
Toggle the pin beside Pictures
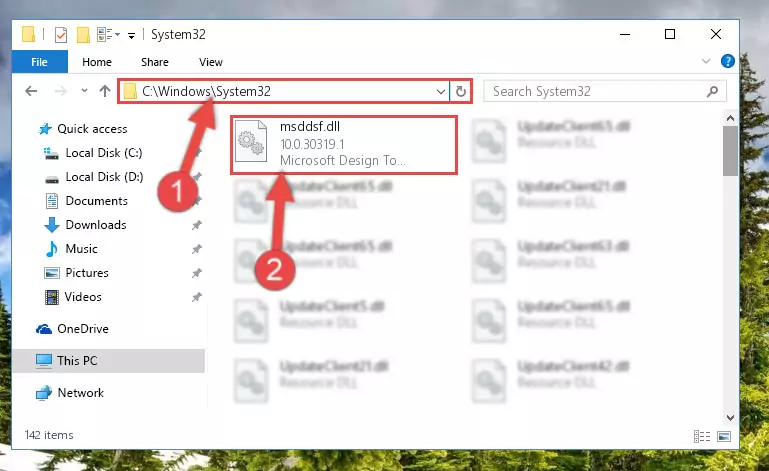(x=197, y=273)
